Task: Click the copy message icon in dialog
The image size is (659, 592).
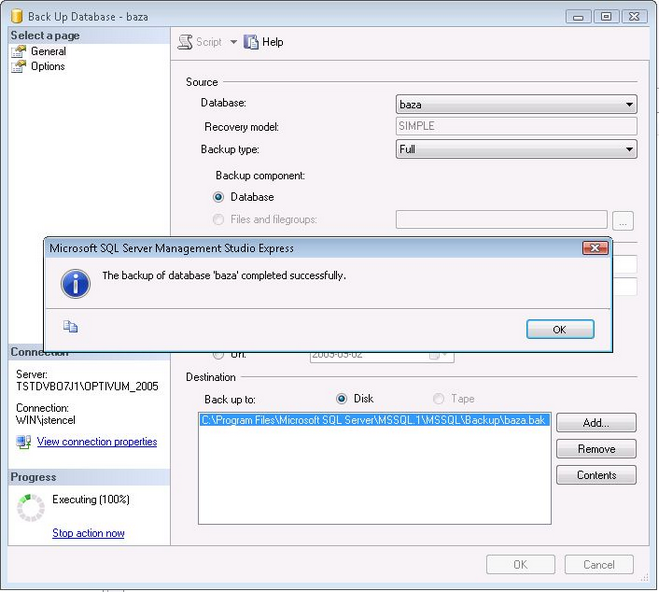Action: coord(70,326)
